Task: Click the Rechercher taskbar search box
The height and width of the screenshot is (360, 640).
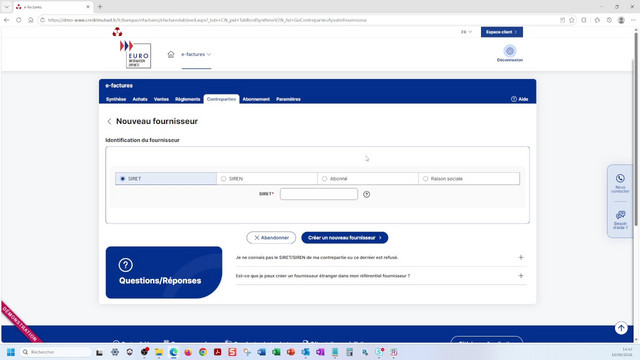Action: click(55, 352)
